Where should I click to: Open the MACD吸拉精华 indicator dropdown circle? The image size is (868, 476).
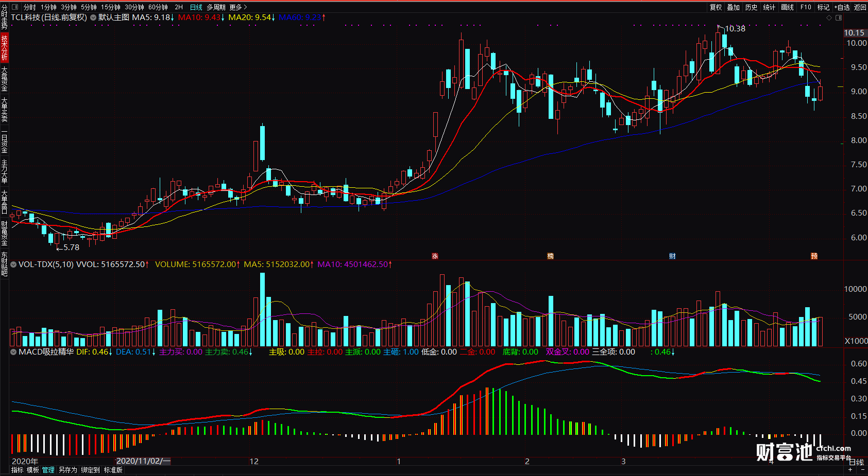click(14, 352)
